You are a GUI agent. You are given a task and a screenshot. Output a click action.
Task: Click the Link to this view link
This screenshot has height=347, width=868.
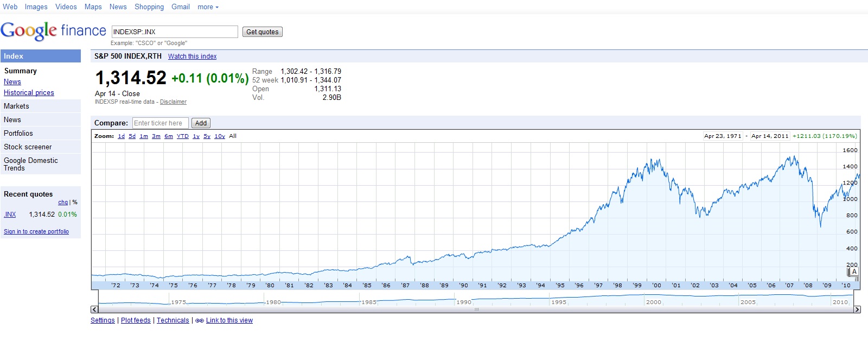click(x=229, y=320)
